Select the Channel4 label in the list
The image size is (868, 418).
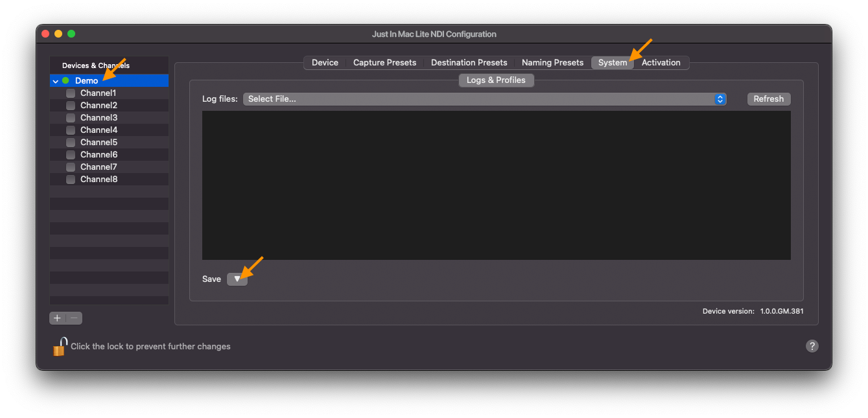coord(99,130)
